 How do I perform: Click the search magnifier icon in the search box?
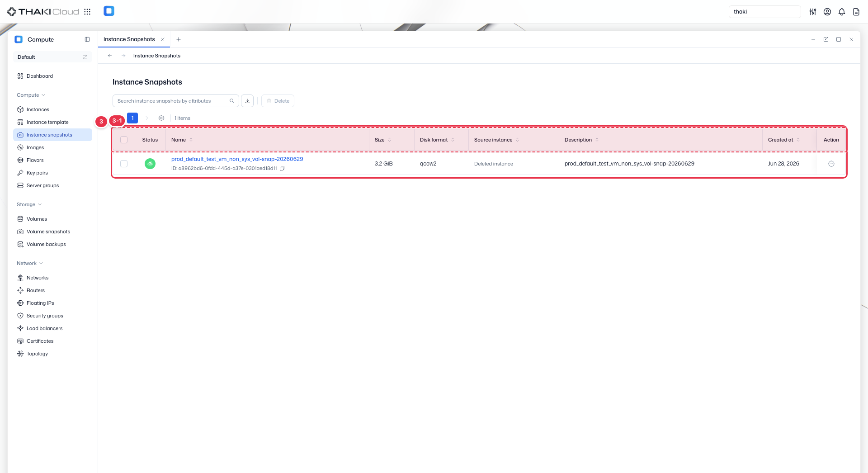pyautogui.click(x=232, y=101)
